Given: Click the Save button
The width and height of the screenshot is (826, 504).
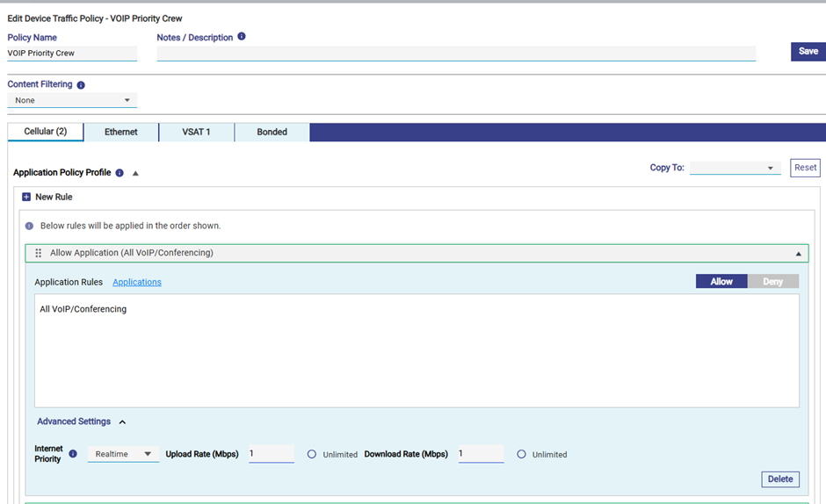Looking at the screenshot, I should [808, 51].
